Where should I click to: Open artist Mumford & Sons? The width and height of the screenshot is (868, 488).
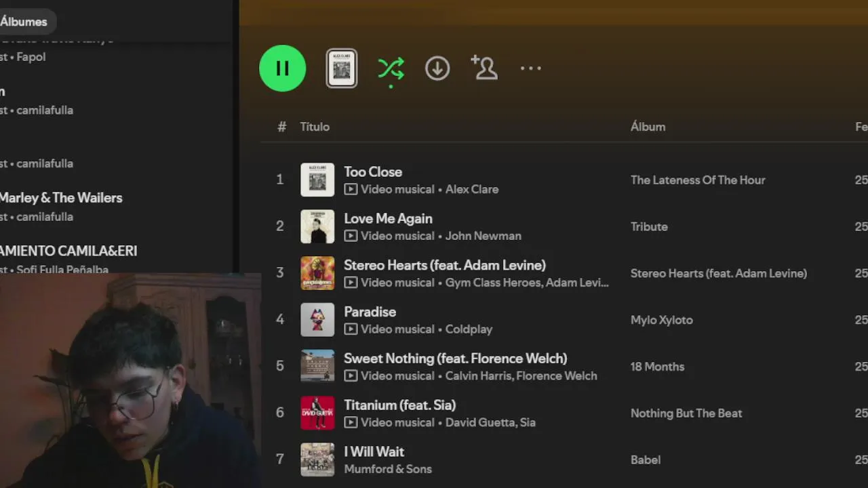pyautogui.click(x=388, y=469)
